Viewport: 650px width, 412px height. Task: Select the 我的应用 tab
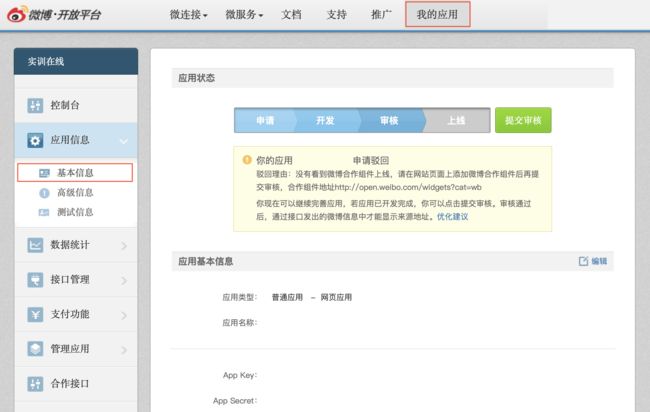coord(437,15)
